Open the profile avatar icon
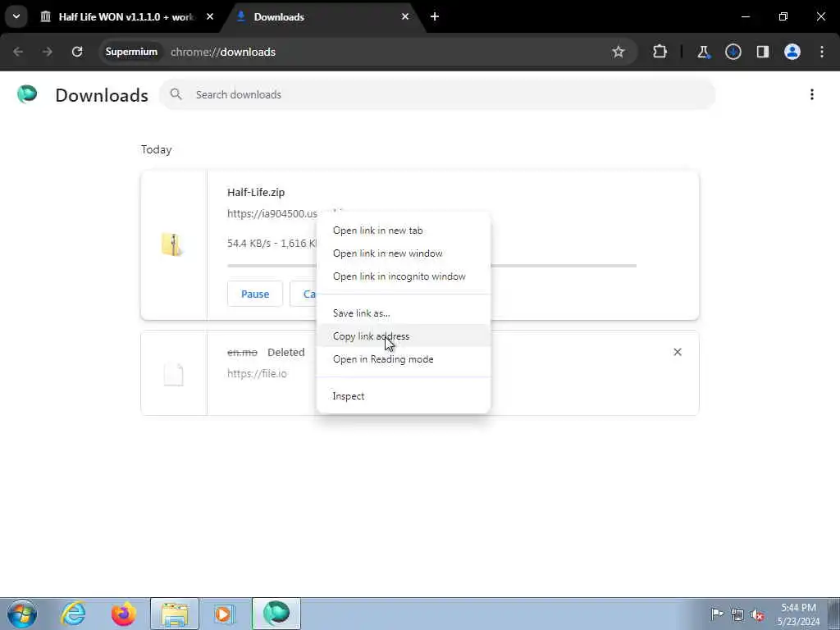This screenshot has width=840, height=630. point(792,52)
